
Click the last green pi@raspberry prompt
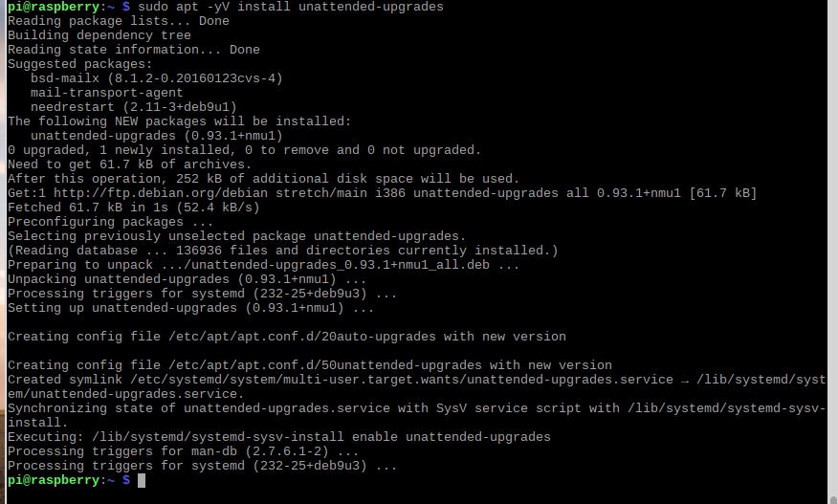[x=54, y=480]
